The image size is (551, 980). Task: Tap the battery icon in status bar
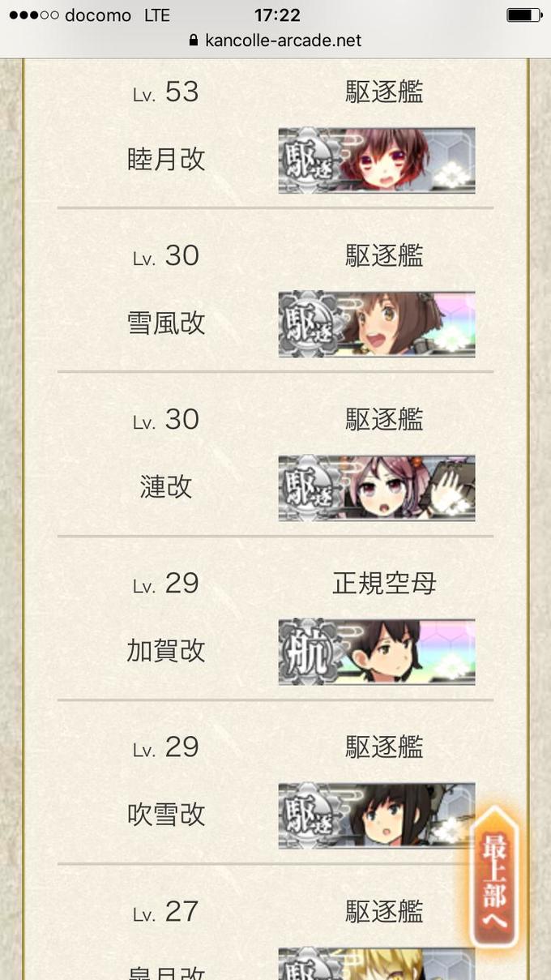523,15
